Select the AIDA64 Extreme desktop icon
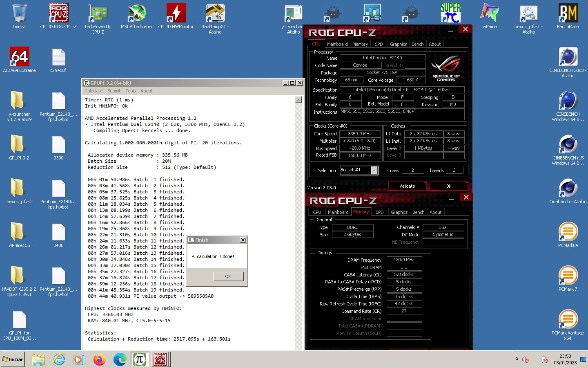Viewport: 588px width, 368px height. [19, 60]
